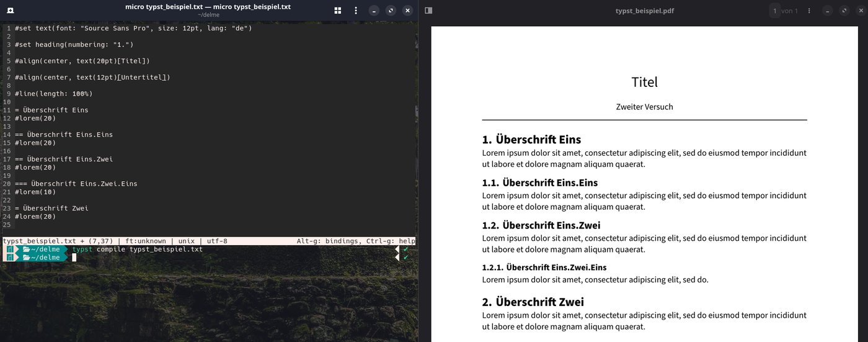The height and width of the screenshot is (342, 868).
Task: Toggle the PDF viewer sidebar panel
Action: point(428,11)
